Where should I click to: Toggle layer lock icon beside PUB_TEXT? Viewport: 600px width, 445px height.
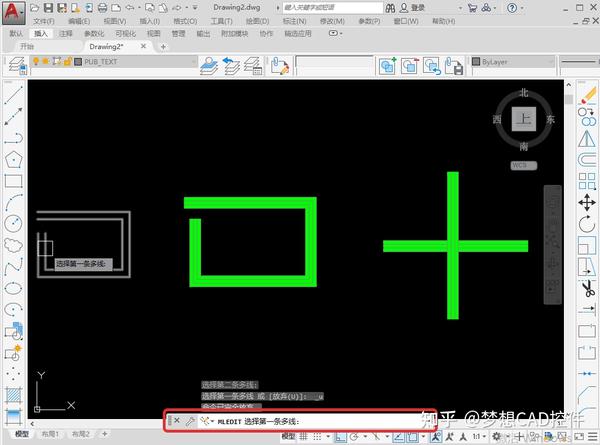[x=68, y=61]
